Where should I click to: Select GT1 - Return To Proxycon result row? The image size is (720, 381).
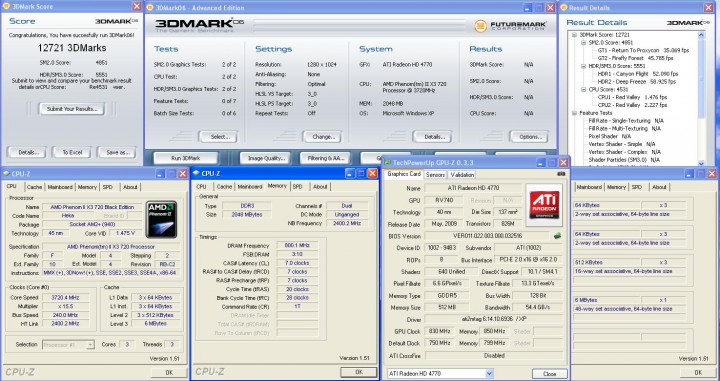(x=643, y=50)
